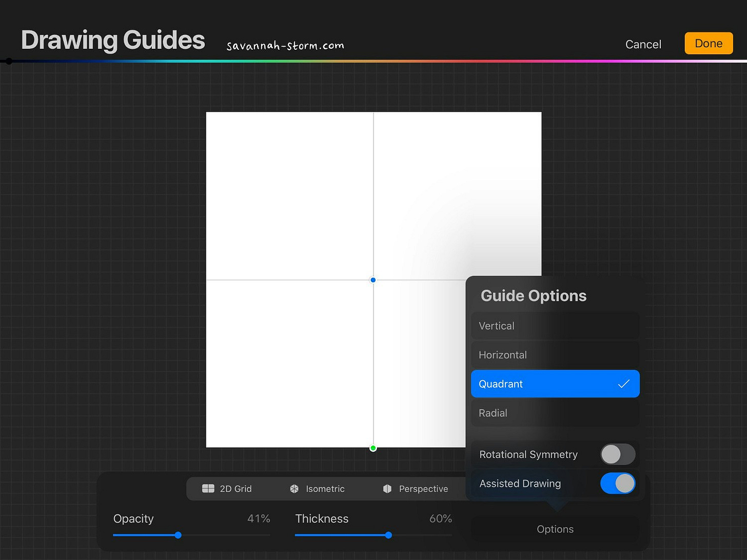Disable Assisted Drawing
The image size is (747, 560).
[618, 484]
